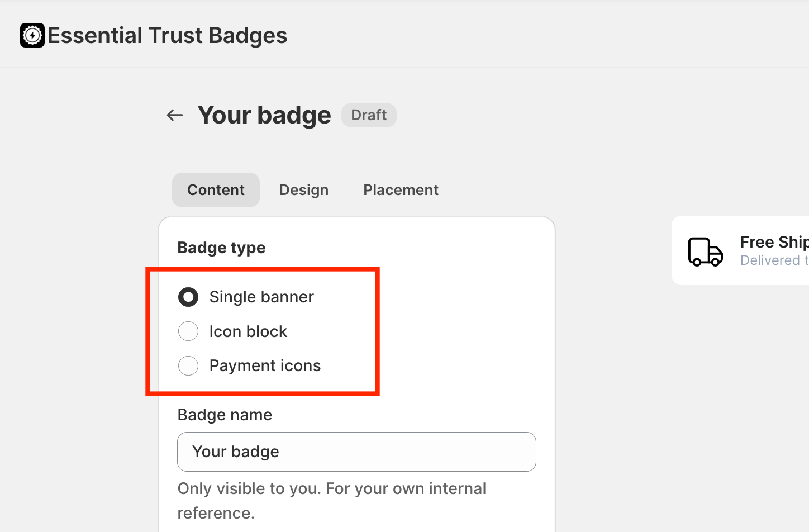Click the delivery truck icon in preview
Image resolution: width=809 pixels, height=532 pixels.
(705, 251)
